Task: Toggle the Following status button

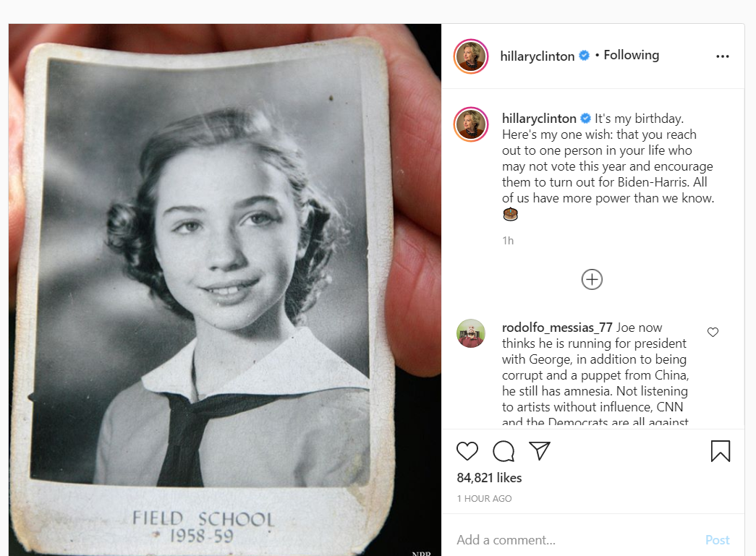Action: (x=631, y=56)
